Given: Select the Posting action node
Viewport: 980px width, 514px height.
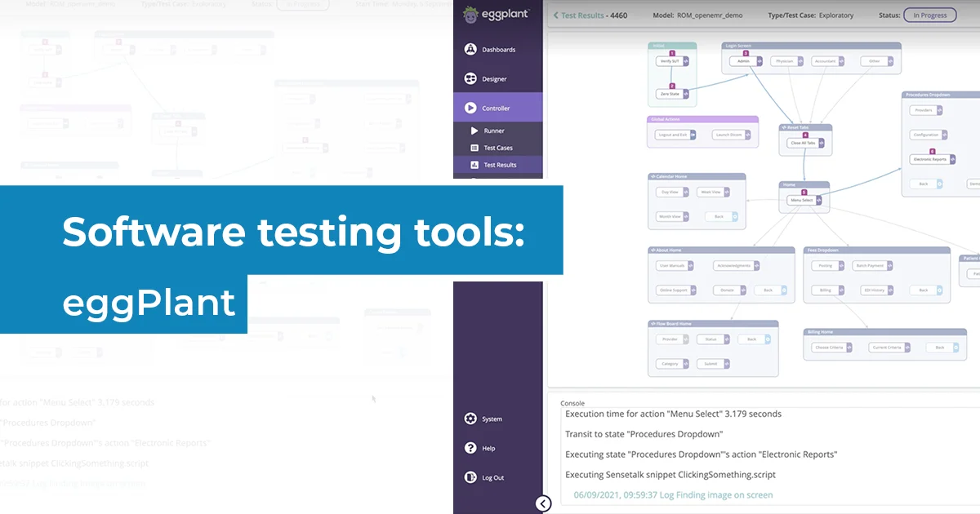Looking at the screenshot, I should (828, 266).
